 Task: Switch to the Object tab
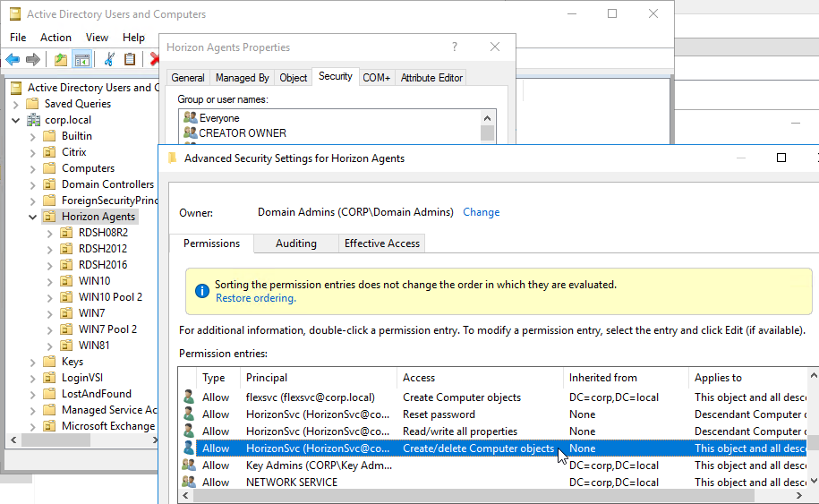pos(293,78)
